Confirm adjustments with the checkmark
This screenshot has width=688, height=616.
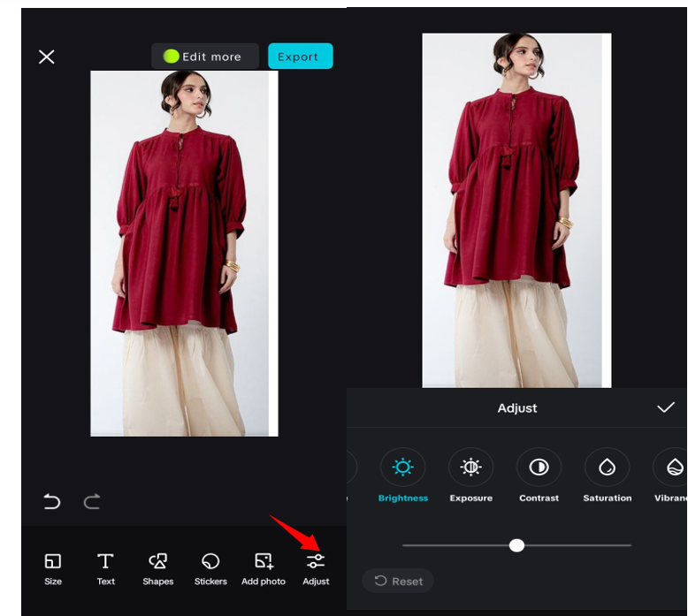click(x=666, y=407)
